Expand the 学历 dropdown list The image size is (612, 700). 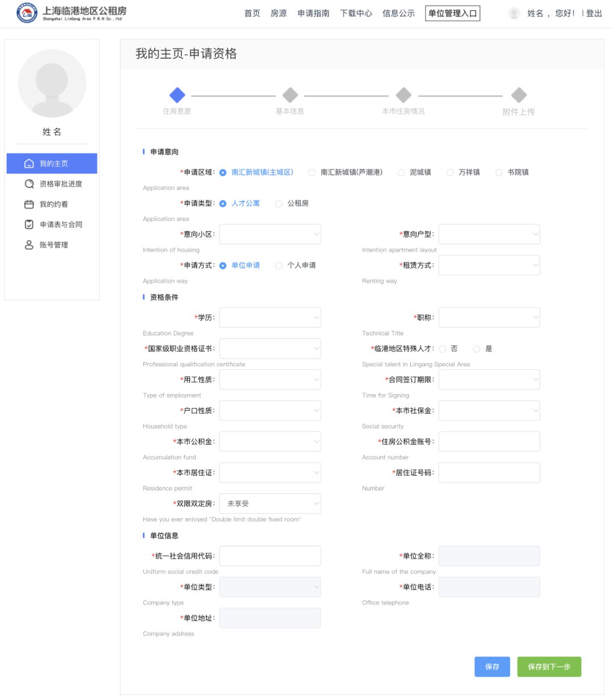270,318
